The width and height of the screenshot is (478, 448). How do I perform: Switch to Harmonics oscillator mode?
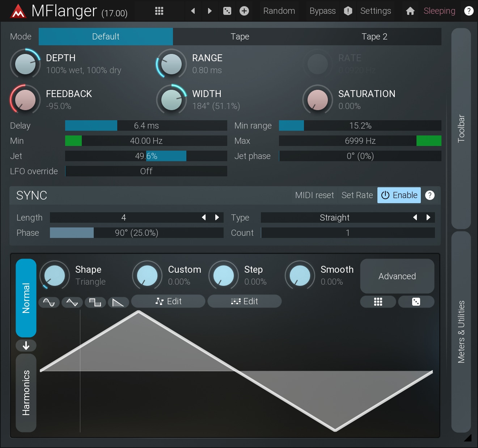pyautogui.click(x=26, y=393)
